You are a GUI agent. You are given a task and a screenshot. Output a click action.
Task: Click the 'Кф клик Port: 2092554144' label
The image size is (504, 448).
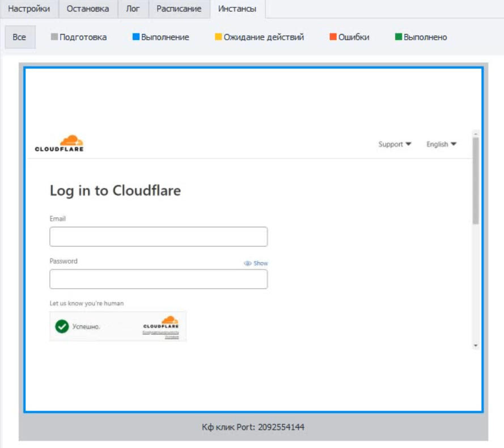click(x=253, y=427)
